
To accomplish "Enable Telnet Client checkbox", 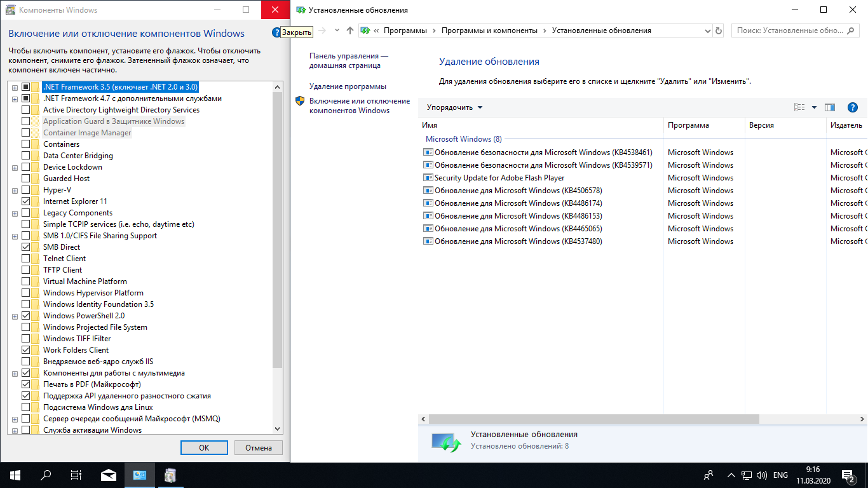I will tap(26, 259).
